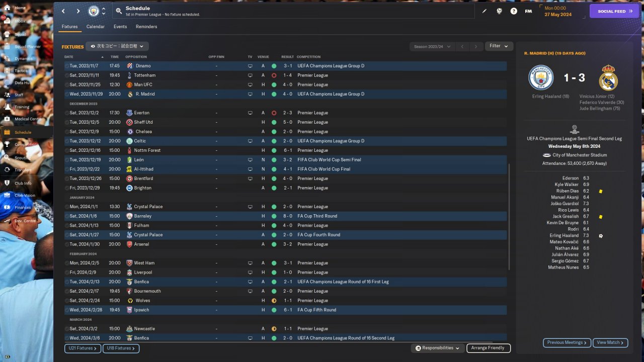Select the Al-Ittihad Club World Cup Final row
644x362 pixels.
pos(285,169)
